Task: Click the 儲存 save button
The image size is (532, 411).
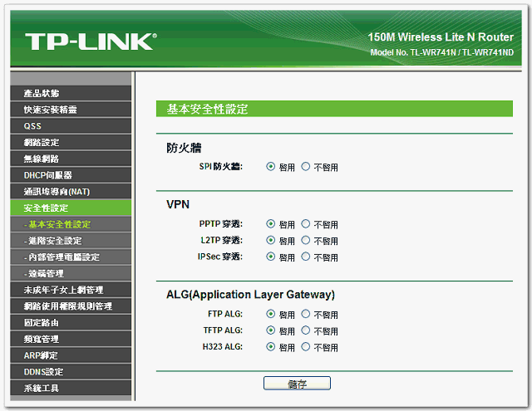Action: (x=297, y=383)
